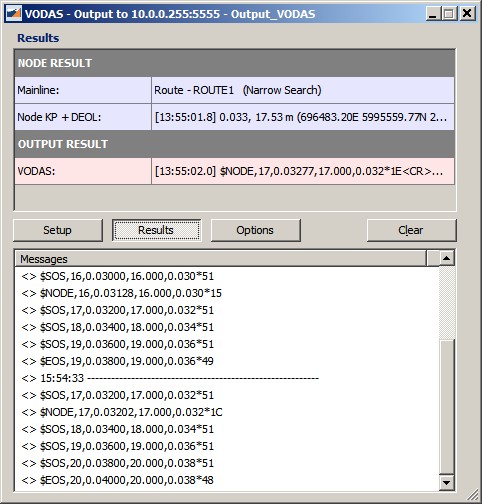The width and height of the screenshot is (482, 504).
Task: Select message $SOS,16,0.03000,16.000,0.030*51
Action: tap(118, 276)
